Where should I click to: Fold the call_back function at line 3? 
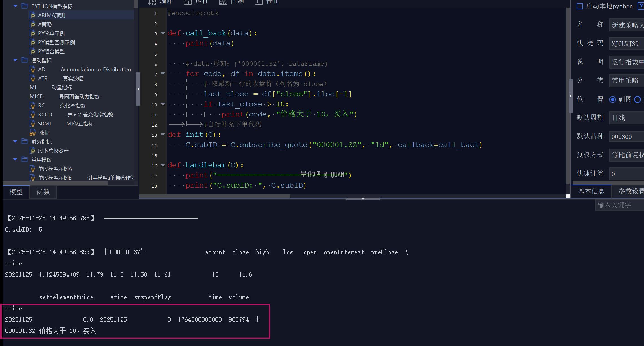point(163,33)
